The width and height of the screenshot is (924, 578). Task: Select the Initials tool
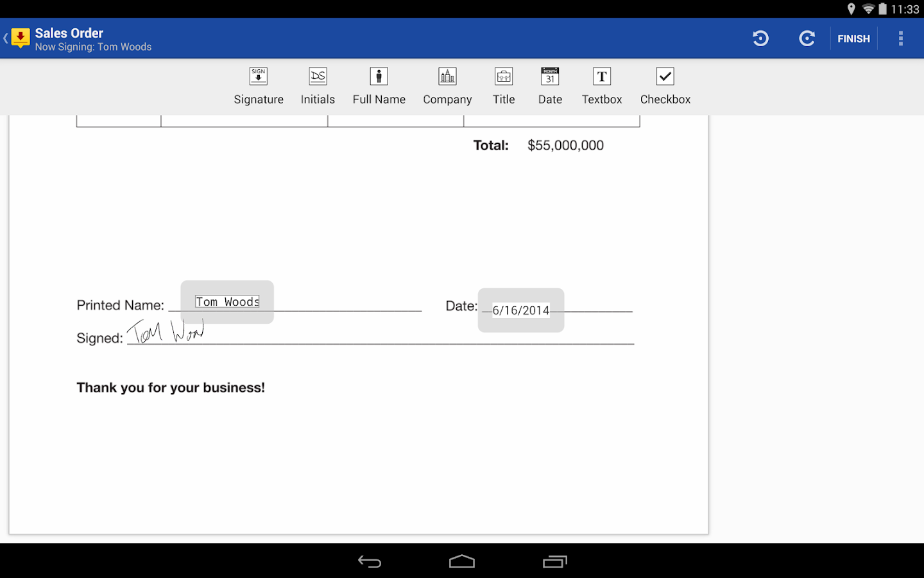(318, 85)
